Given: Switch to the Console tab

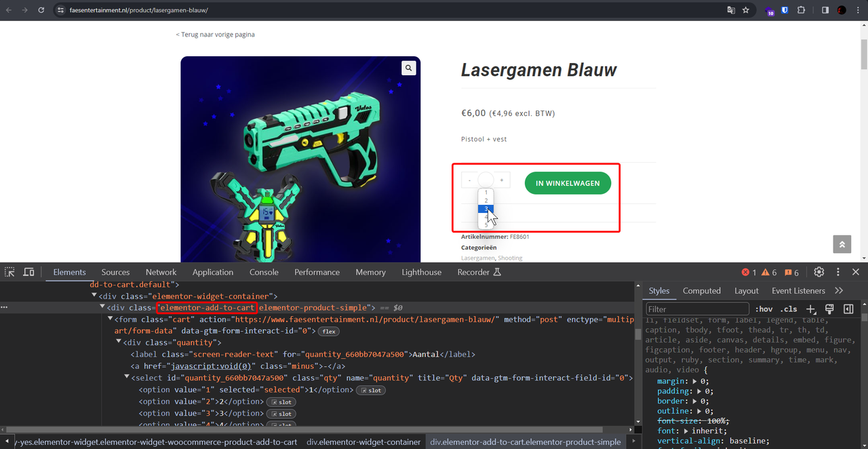Looking at the screenshot, I should [x=264, y=272].
